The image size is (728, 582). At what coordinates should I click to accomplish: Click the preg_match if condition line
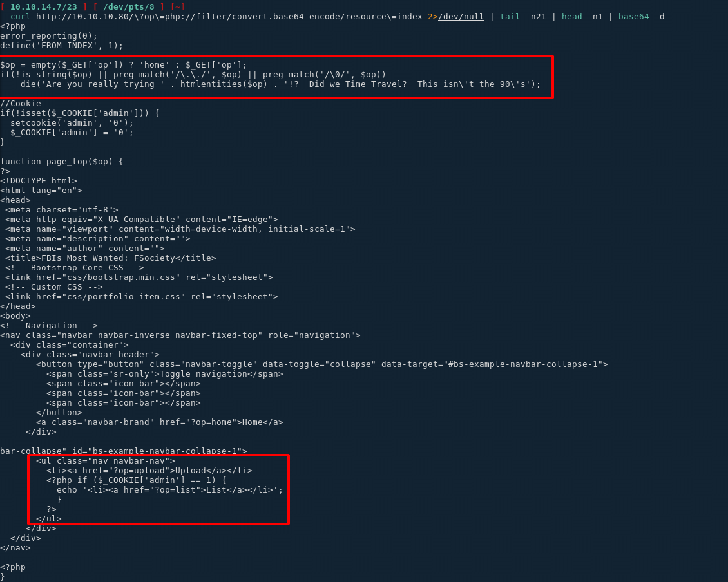pyautogui.click(x=193, y=75)
